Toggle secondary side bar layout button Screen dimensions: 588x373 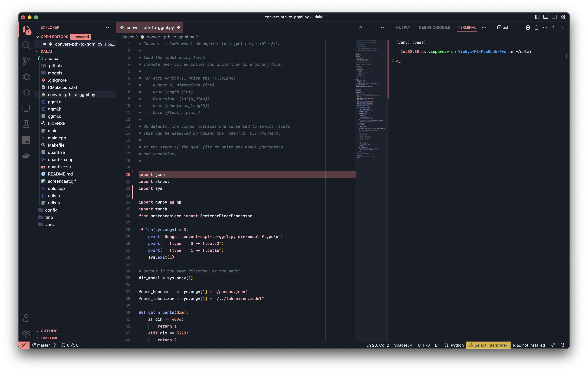click(x=554, y=17)
